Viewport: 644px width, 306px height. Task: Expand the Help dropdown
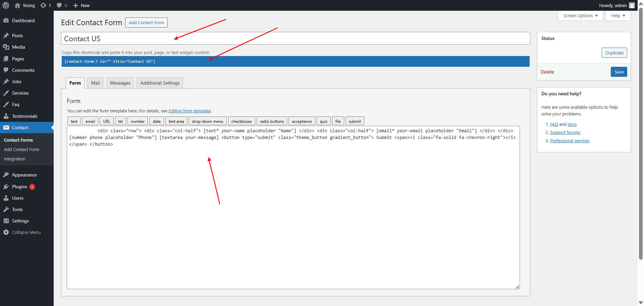[x=618, y=16]
